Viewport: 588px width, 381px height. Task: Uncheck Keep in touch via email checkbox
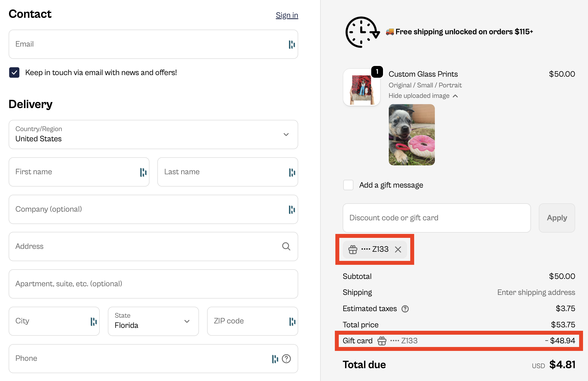14,72
